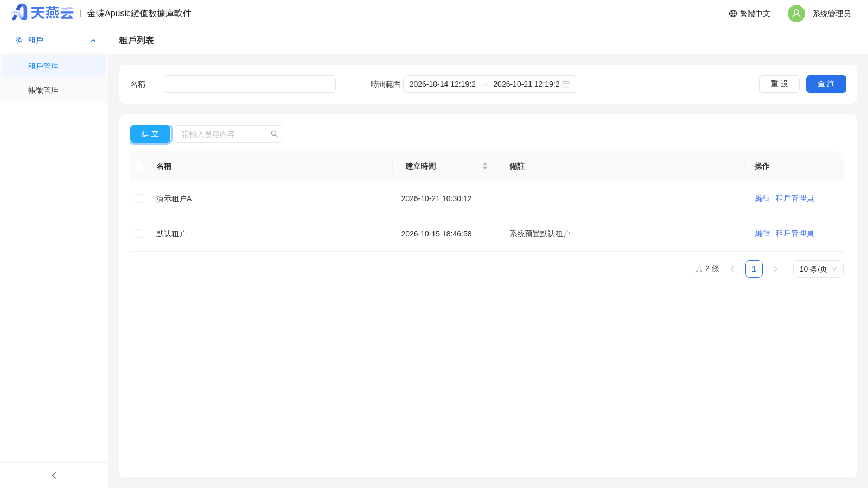This screenshot has width=868, height=488.
Task: Click the 重設 reset button
Action: pos(780,84)
